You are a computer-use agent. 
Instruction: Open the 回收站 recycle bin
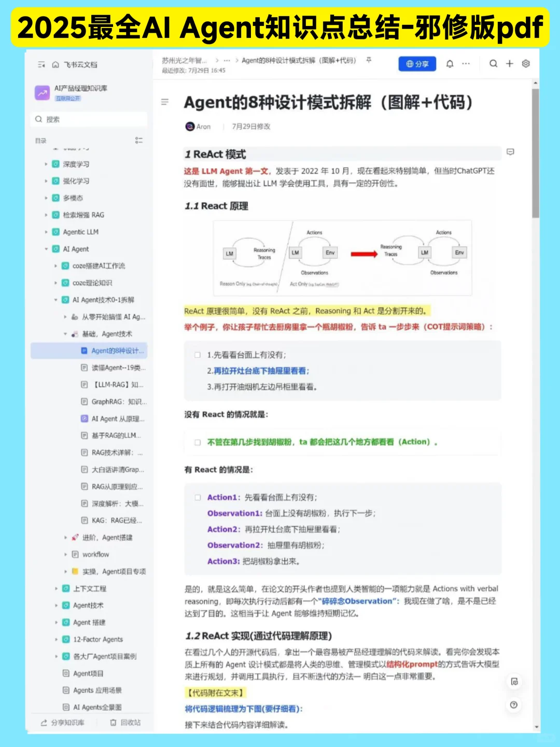125,723
